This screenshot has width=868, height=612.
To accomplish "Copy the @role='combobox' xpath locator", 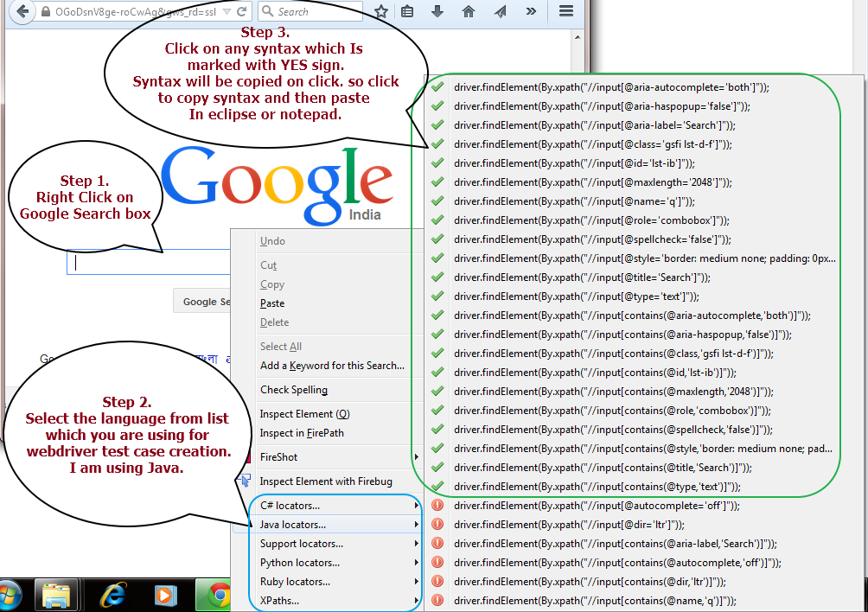I will pyautogui.click(x=591, y=220).
